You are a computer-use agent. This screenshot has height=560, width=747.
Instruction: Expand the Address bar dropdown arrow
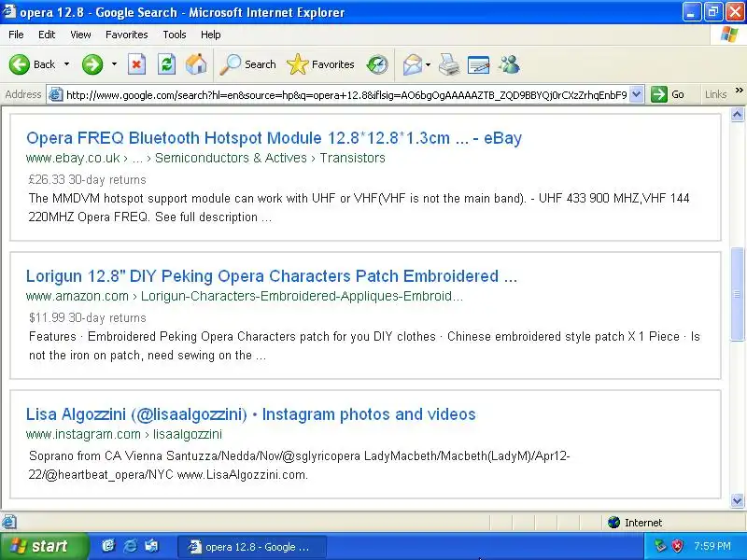coord(637,94)
